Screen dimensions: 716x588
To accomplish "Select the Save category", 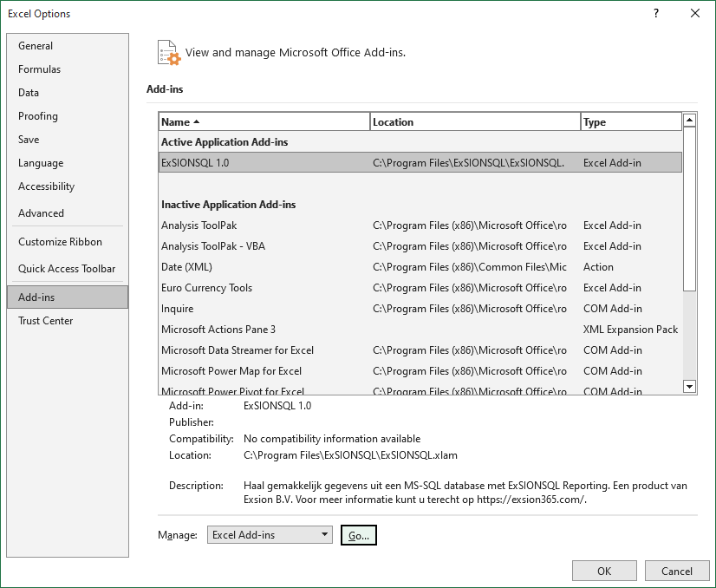I will (x=68, y=140).
